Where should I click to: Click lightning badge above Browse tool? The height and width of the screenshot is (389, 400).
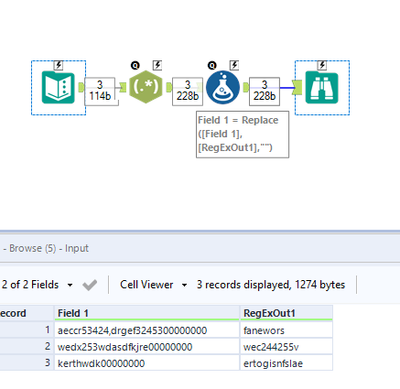pyautogui.click(x=322, y=65)
